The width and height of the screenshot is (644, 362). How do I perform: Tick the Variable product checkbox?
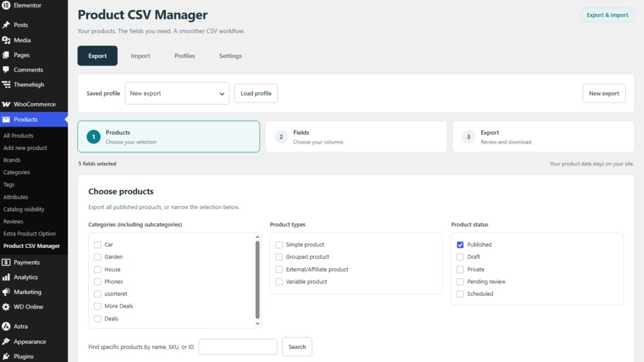(279, 282)
